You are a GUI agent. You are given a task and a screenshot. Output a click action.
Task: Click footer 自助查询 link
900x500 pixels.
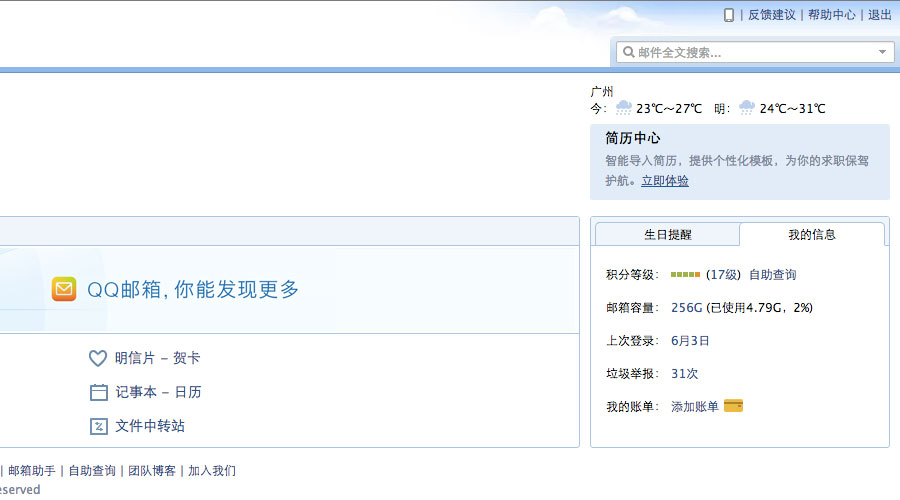click(92, 471)
